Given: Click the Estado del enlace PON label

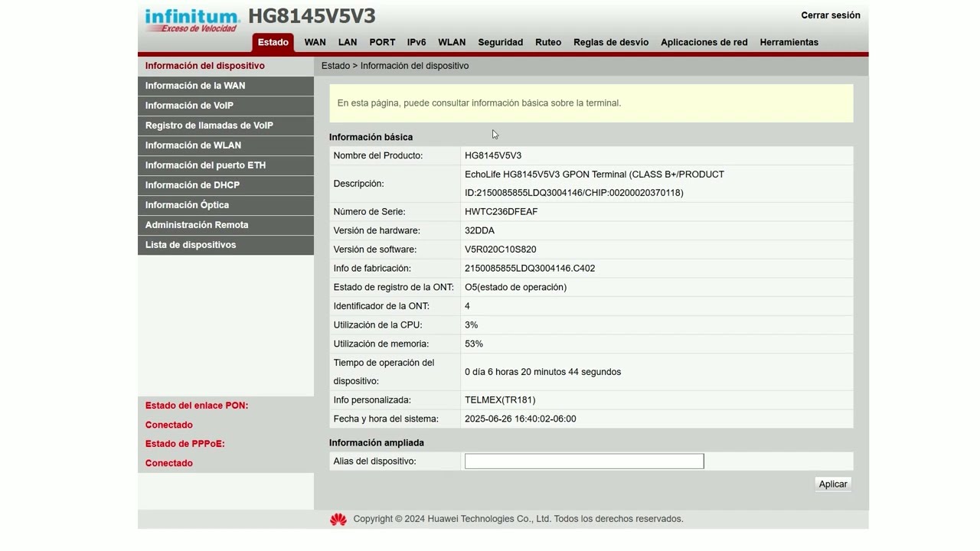Looking at the screenshot, I should pyautogui.click(x=197, y=406).
